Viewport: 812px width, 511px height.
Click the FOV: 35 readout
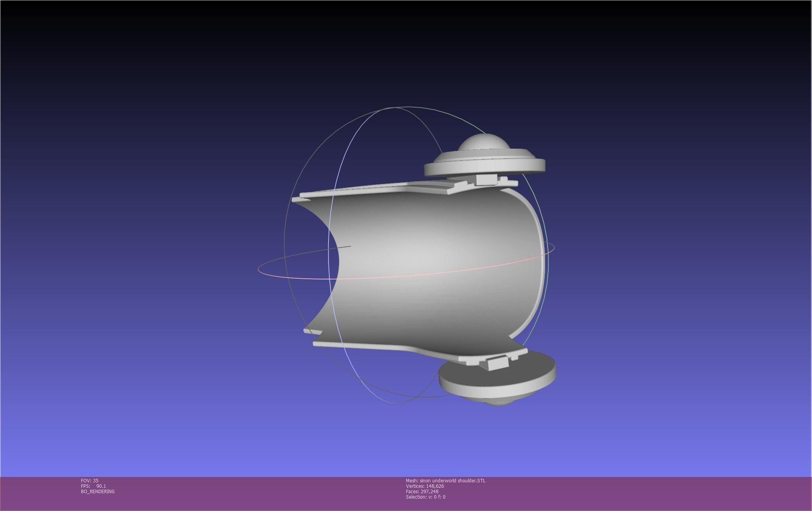89,481
